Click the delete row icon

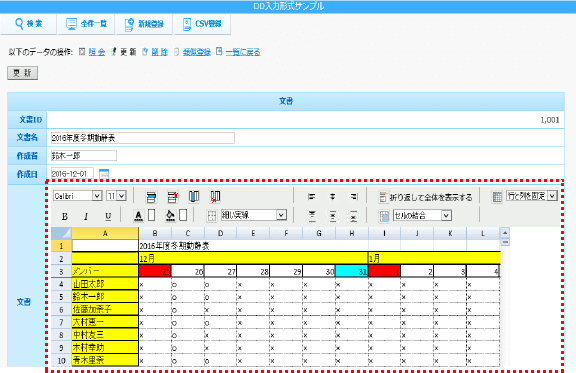pyautogui.click(x=172, y=197)
